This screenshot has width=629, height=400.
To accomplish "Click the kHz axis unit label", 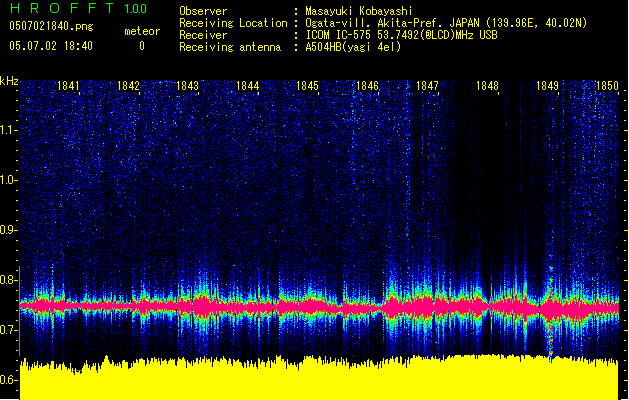I will (x=9, y=81).
